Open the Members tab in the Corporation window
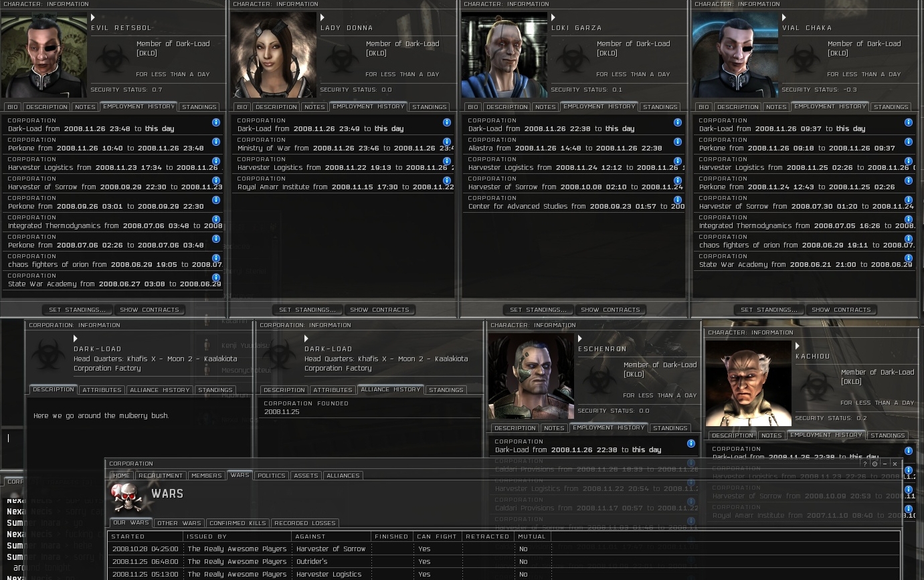 click(206, 476)
